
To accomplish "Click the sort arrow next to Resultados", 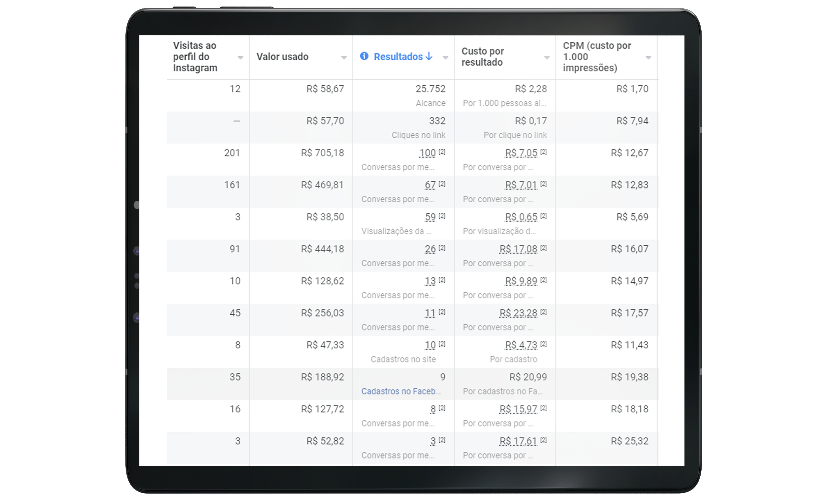I will pos(429,56).
